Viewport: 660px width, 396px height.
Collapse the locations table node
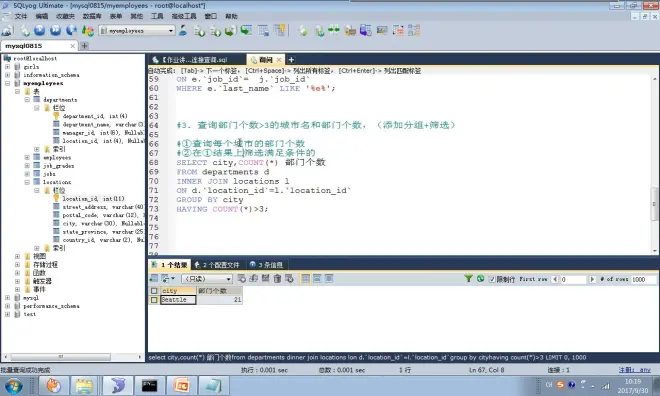click(x=27, y=182)
